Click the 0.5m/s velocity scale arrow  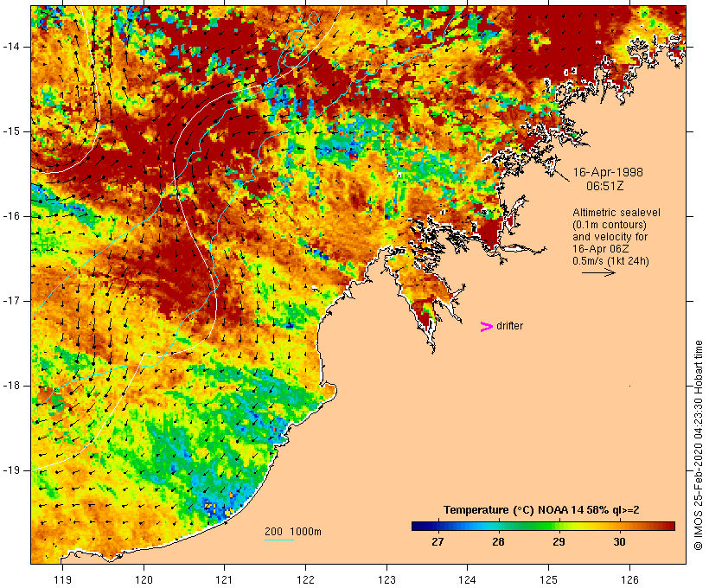[598, 272]
